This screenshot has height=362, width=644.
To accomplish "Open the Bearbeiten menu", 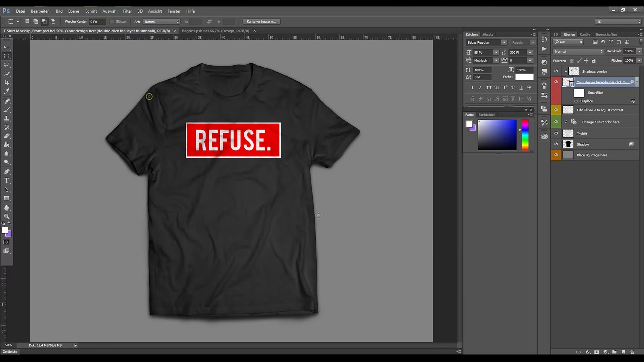I will pyautogui.click(x=40, y=11).
